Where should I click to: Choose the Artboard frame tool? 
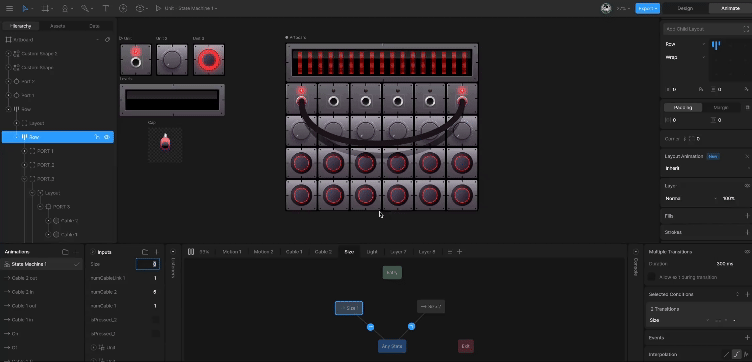click(45, 8)
